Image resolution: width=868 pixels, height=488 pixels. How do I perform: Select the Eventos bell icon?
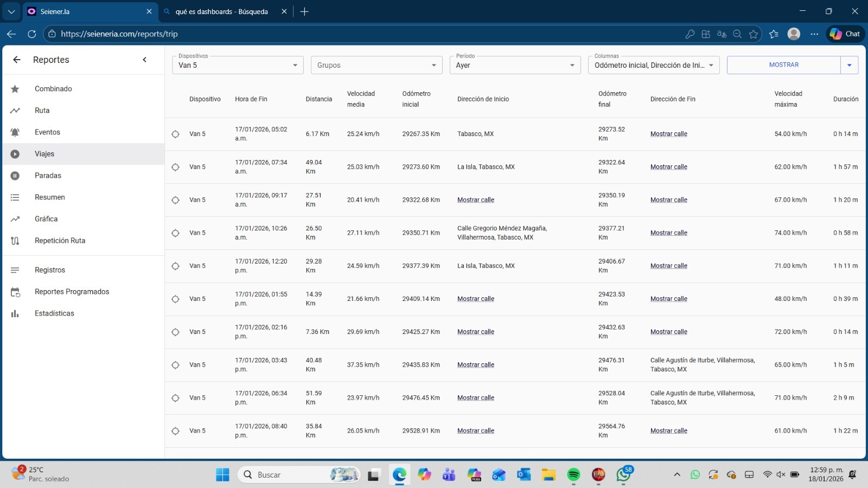point(15,132)
